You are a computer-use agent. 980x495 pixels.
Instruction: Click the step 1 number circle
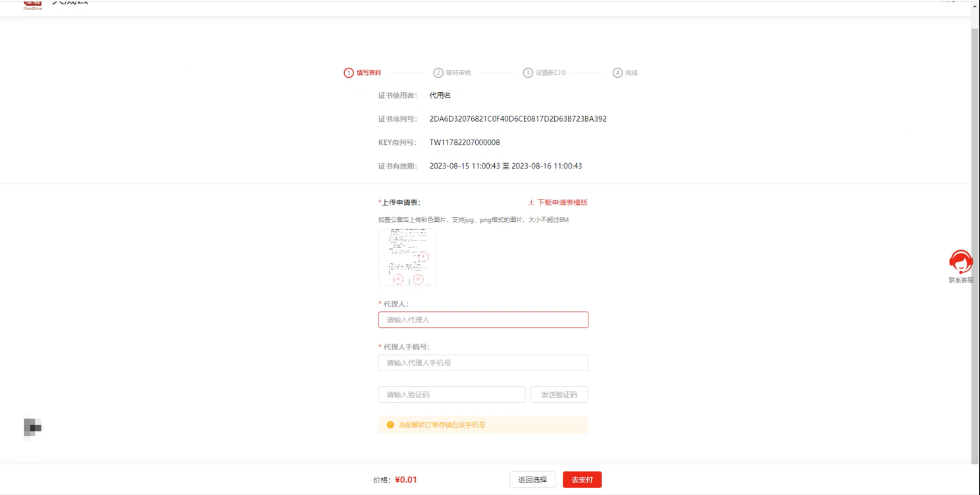tap(349, 73)
